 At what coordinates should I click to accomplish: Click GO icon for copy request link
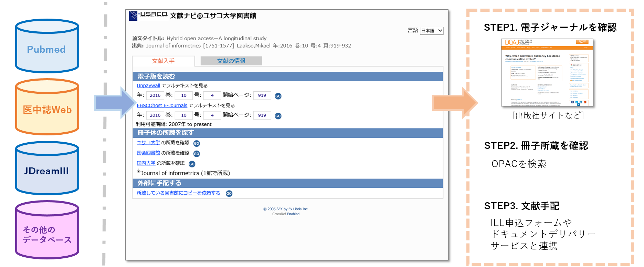tap(229, 194)
